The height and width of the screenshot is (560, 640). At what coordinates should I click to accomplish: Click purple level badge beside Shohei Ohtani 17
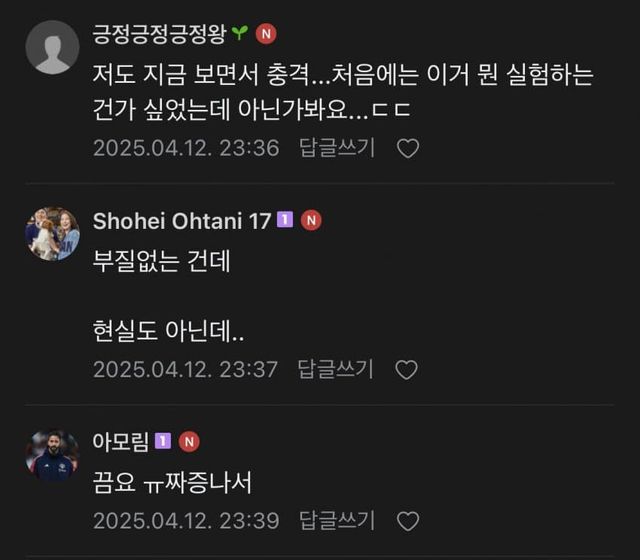point(285,220)
